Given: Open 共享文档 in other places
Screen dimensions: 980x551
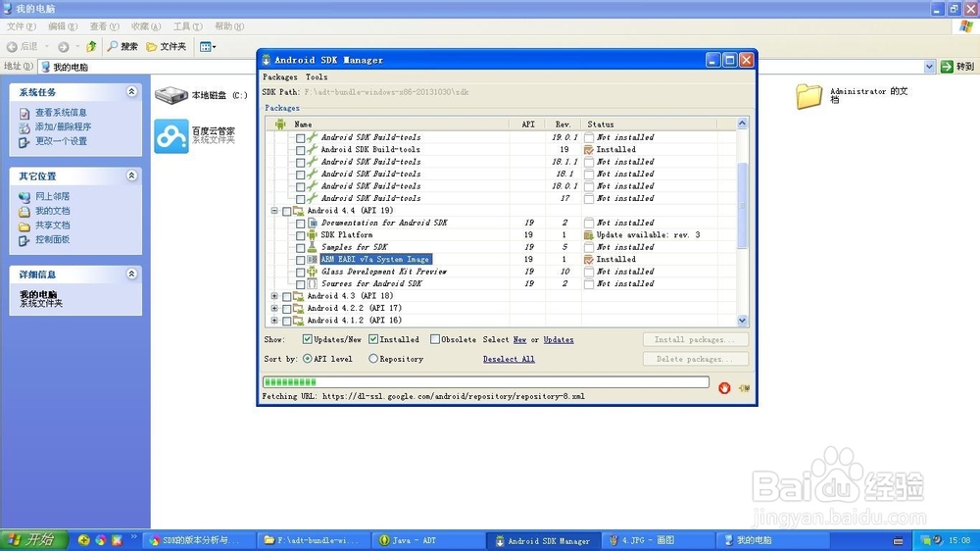Looking at the screenshot, I should pos(53,225).
